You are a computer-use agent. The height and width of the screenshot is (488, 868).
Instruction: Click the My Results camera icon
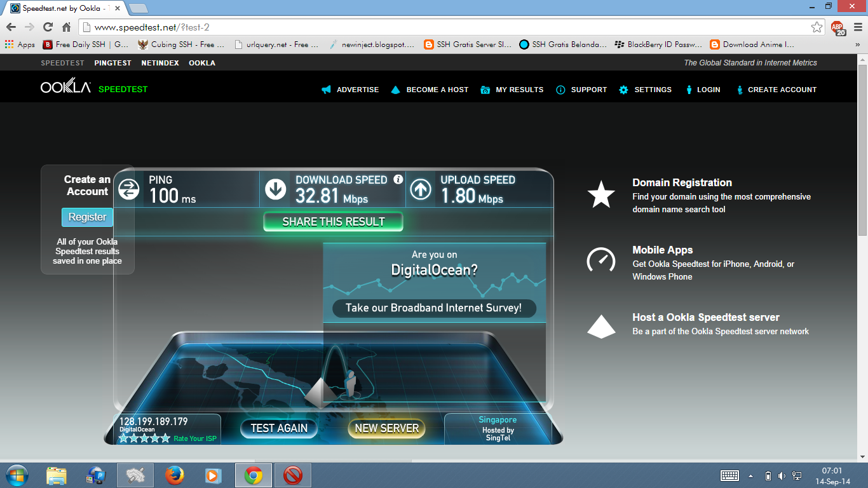coord(485,90)
